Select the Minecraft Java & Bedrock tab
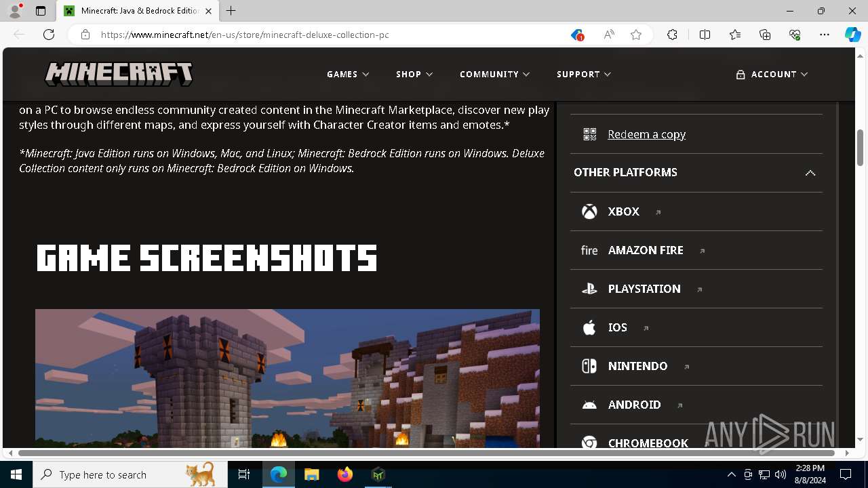 (x=138, y=11)
